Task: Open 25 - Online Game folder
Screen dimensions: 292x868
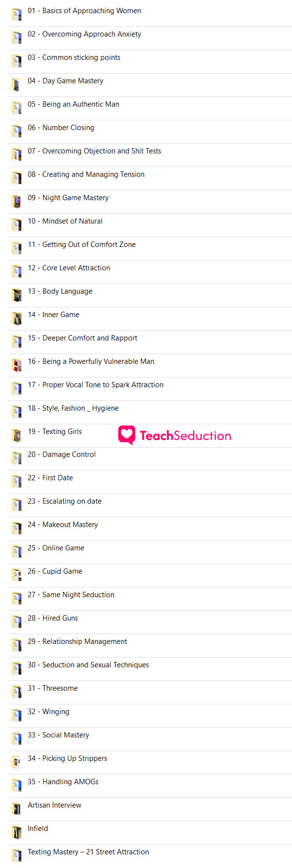Action: 55,548
